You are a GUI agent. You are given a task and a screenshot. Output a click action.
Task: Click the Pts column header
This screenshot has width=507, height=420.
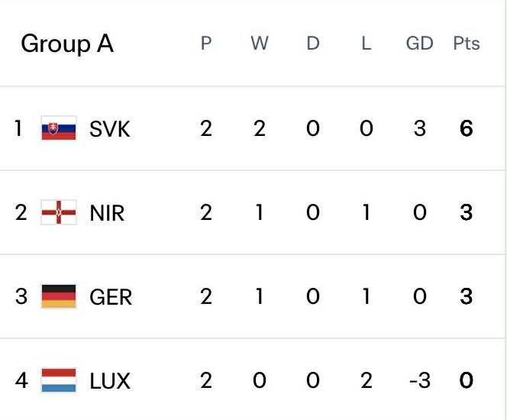(x=466, y=44)
